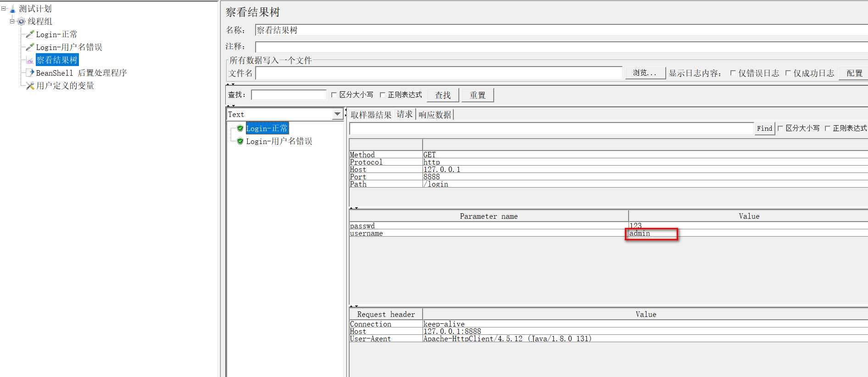Focus the 名称 input field
Image resolution: width=868 pixels, height=377 pixels.
coord(562,30)
